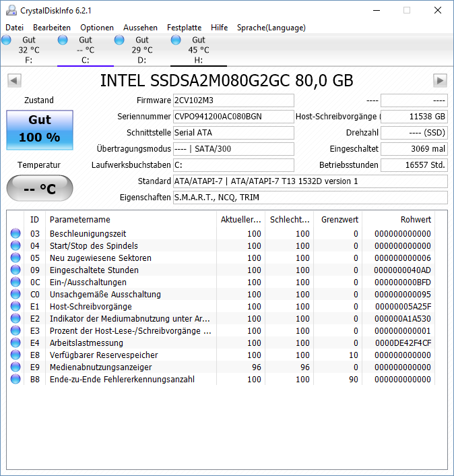Select the Arbeitslastmessung parameter name
Screen dimensions: 454x476
(86, 343)
